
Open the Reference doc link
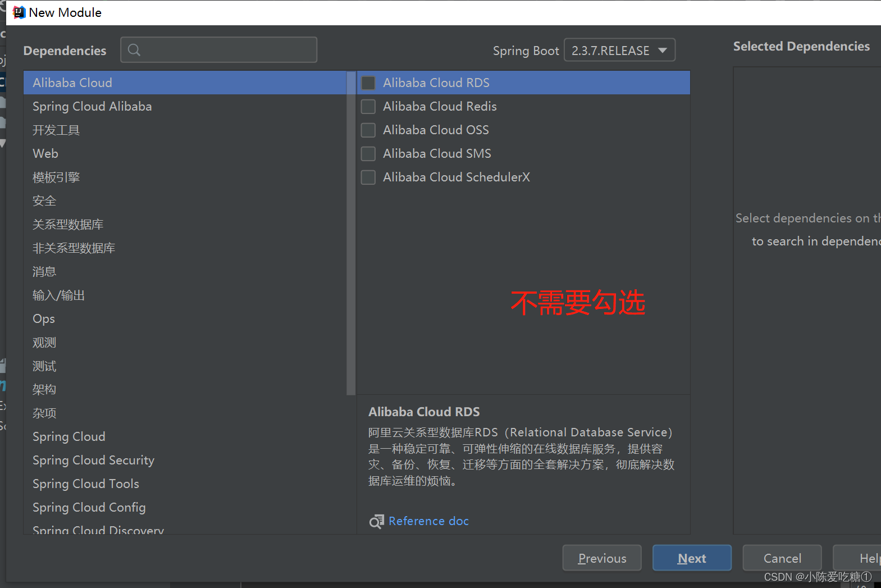pyautogui.click(x=428, y=521)
